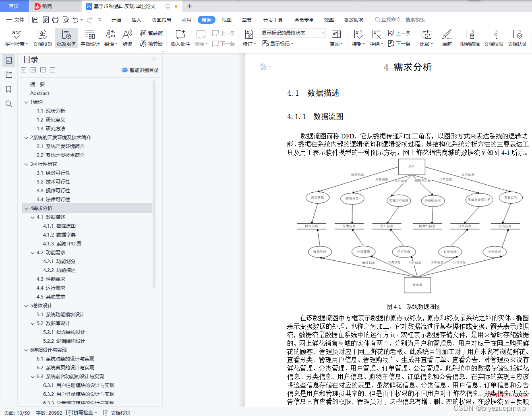Open Print Preview from quick access toolbar
The image size is (532, 416).
(65, 20)
